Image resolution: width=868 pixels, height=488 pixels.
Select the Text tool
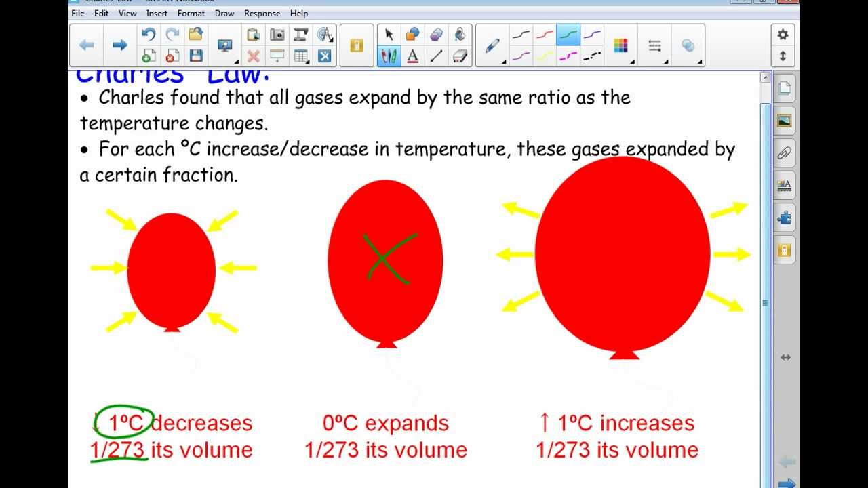pyautogui.click(x=412, y=56)
